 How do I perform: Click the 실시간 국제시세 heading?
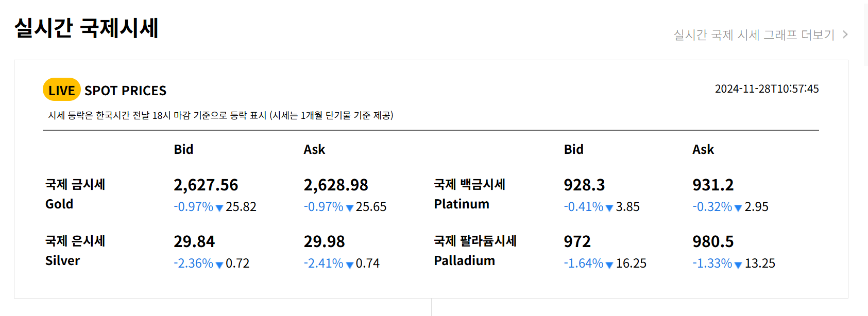[87, 28]
